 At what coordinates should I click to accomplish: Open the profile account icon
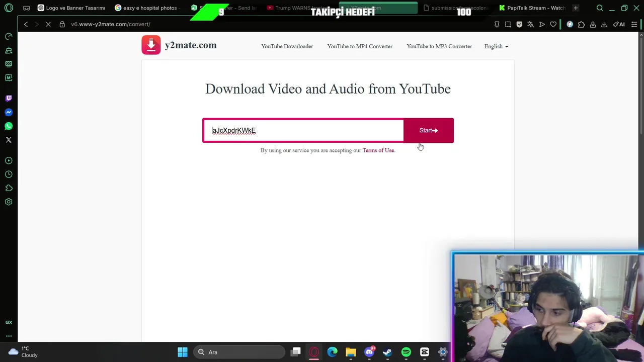(x=593, y=24)
